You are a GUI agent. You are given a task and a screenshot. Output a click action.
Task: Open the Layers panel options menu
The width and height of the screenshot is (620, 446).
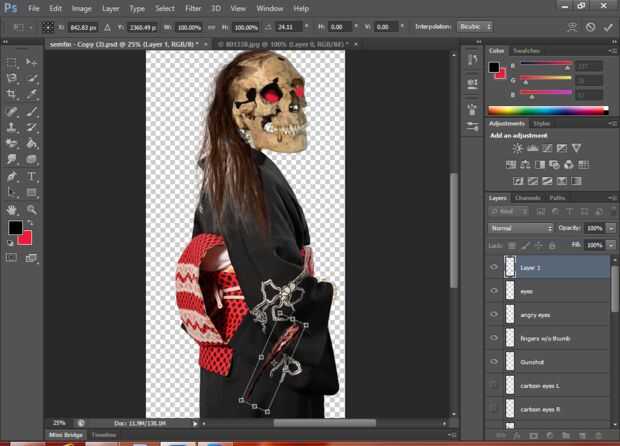[x=613, y=197]
